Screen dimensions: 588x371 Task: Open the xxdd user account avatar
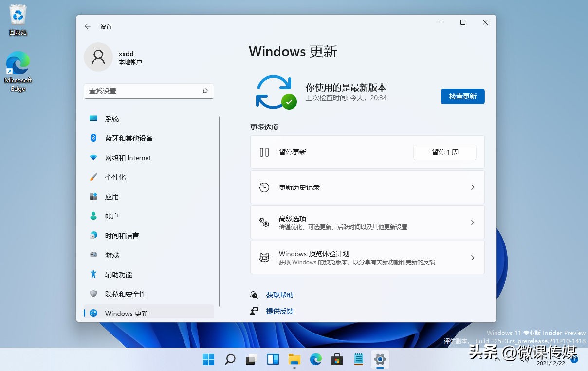tap(98, 57)
